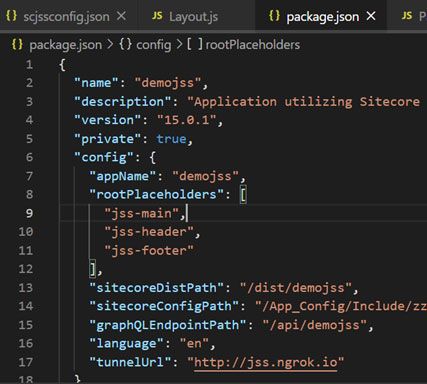Click line number 6 in gutter
Viewport: 427px width, 384px height.
tap(29, 157)
